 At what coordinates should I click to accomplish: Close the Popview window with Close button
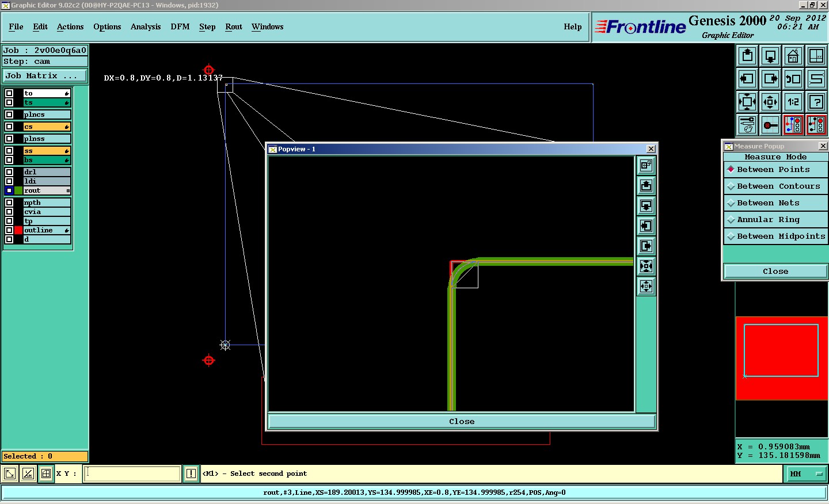462,422
